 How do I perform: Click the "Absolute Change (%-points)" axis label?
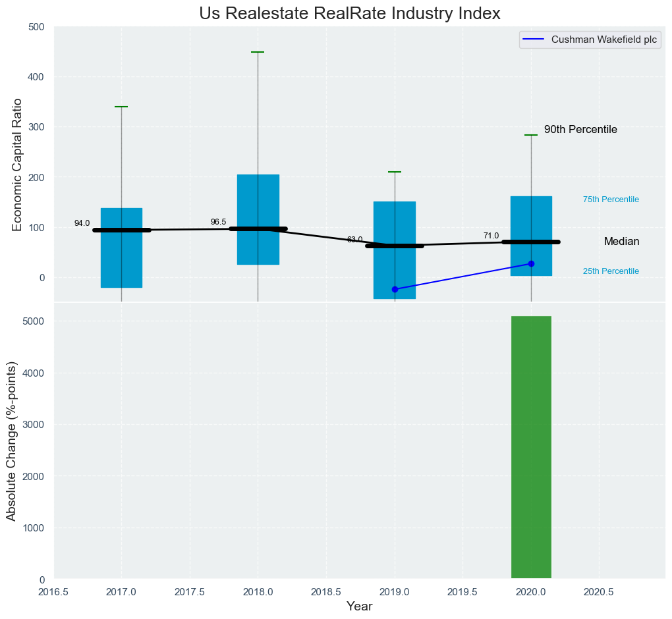pos(11,439)
